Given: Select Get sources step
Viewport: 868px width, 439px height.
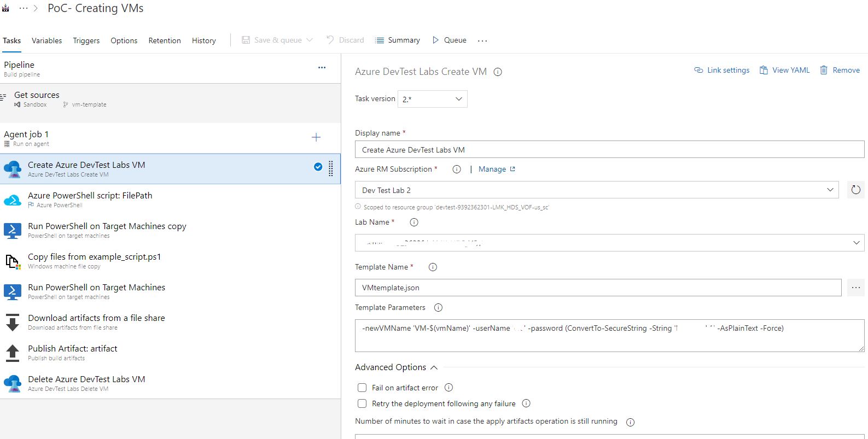Looking at the screenshot, I should [x=170, y=99].
